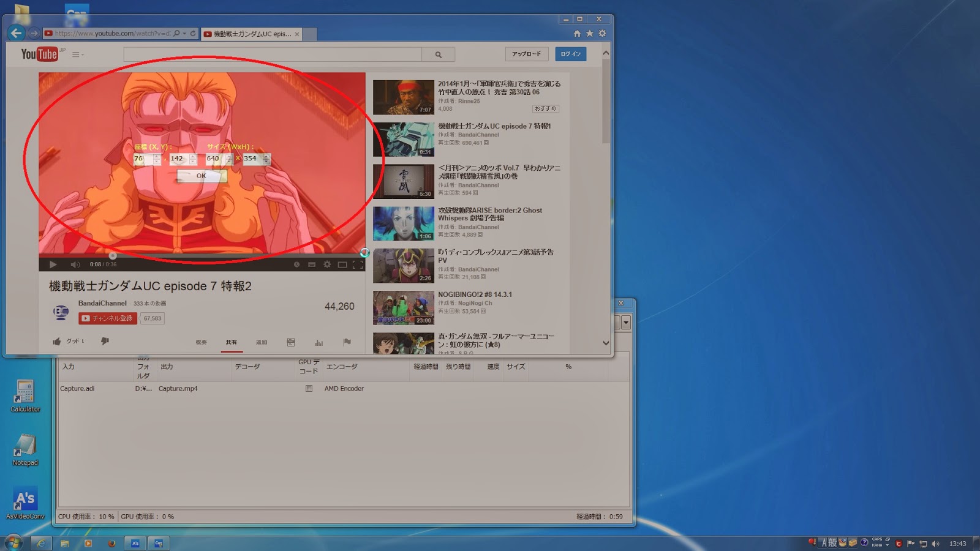
Task: Open the Windows Start button
Action: [13, 542]
